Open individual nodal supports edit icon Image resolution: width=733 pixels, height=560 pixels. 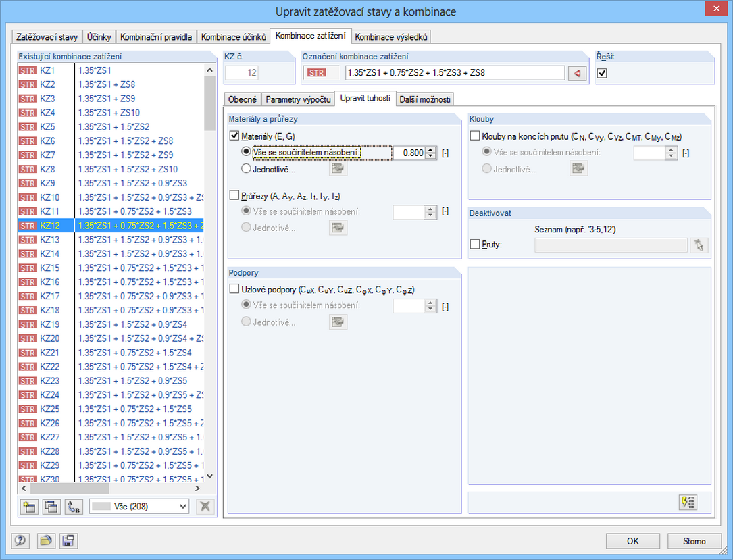[338, 322]
